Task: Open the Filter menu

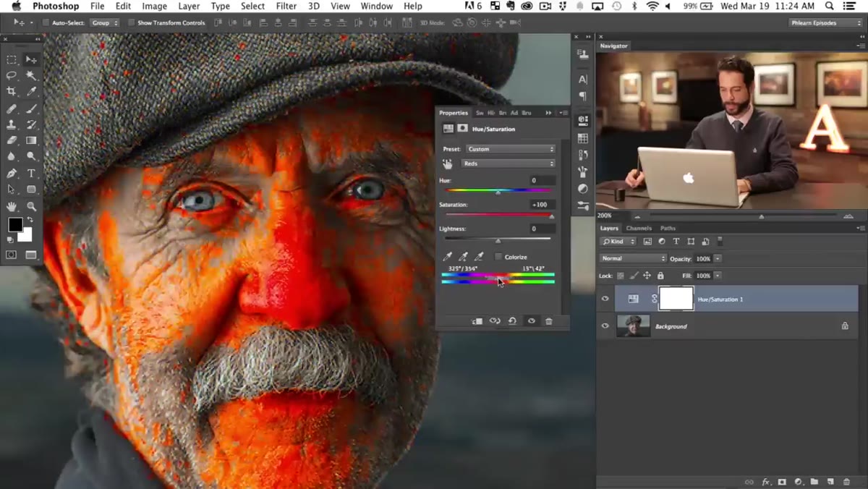Action: point(286,6)
